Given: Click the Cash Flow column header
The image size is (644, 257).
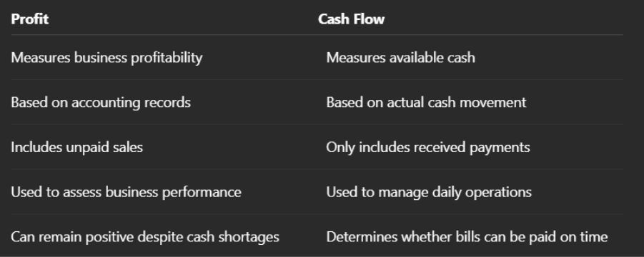Looking at the screenshot, I should click(351, 19).
